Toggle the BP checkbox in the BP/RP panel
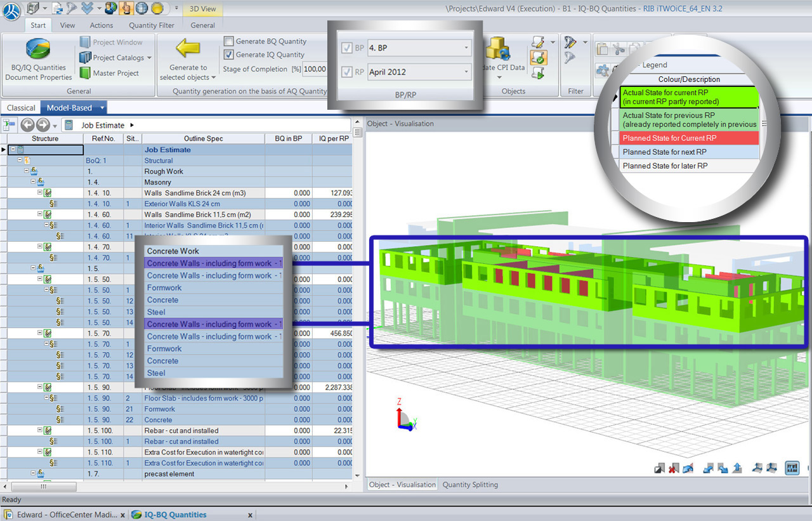The height and width of the screenshot is (521, 812). tap(346, 48)
